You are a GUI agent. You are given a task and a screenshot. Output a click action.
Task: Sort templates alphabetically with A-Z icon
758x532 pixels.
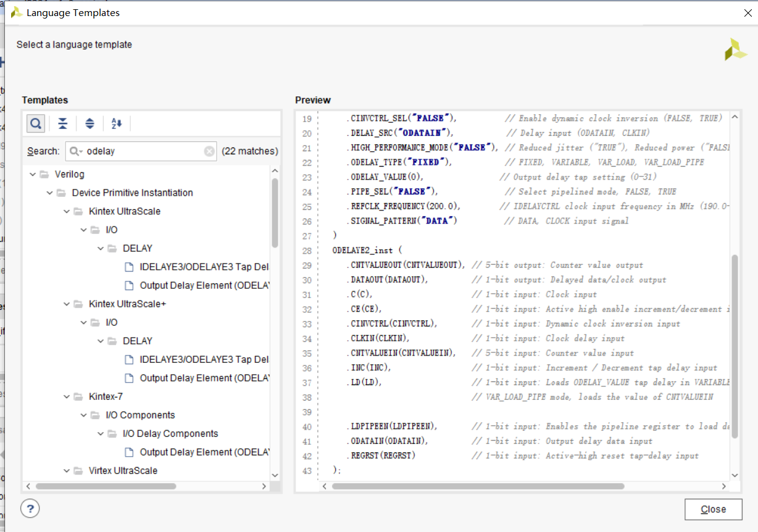coord(117,123)
